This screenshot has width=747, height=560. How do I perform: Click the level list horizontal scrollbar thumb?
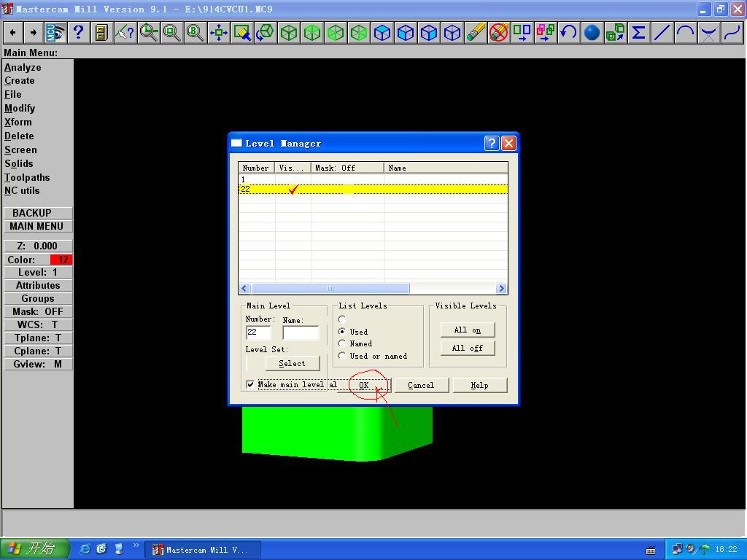point(330,288)
